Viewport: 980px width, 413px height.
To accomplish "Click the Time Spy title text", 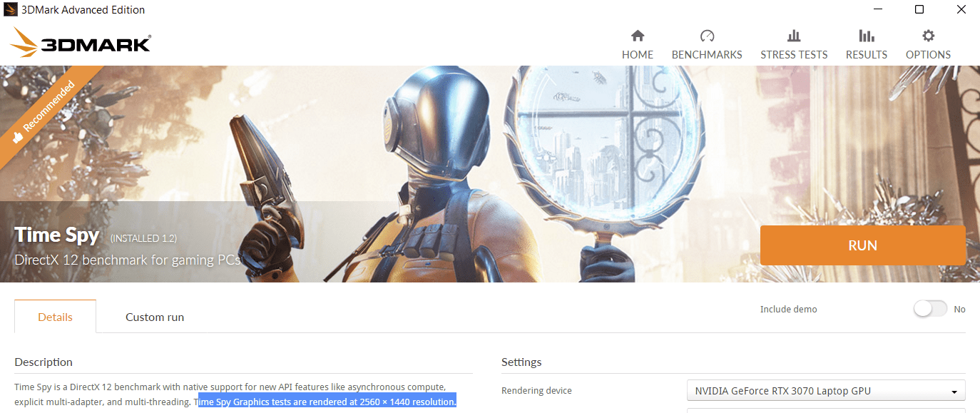I will click(57, 235).
